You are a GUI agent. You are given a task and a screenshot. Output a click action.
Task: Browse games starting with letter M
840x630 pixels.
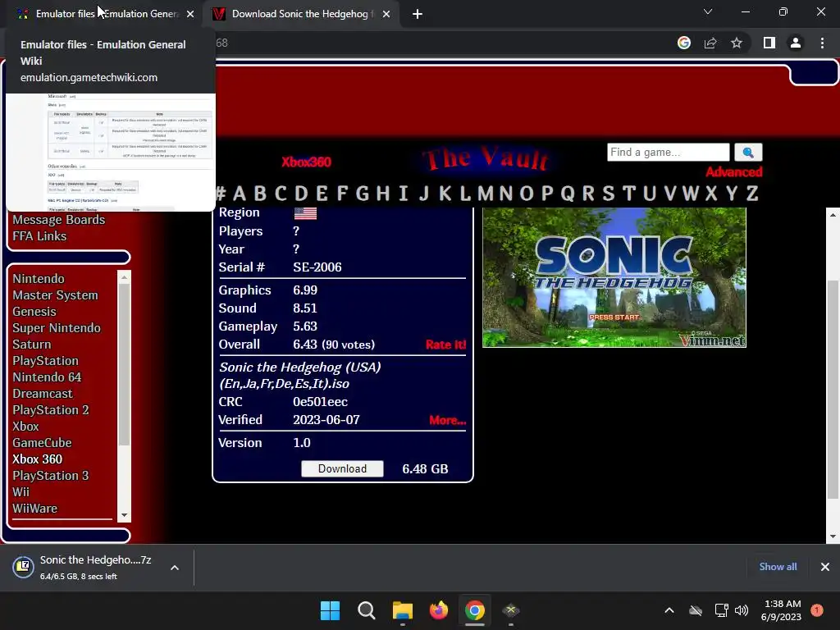[486, 193]
